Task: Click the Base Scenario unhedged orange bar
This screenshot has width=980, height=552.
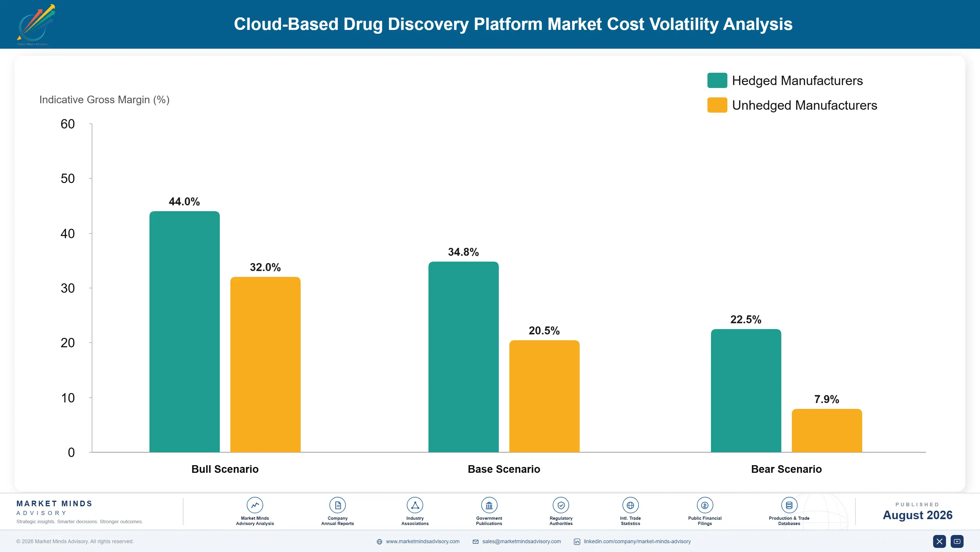Action: point(545,396)
